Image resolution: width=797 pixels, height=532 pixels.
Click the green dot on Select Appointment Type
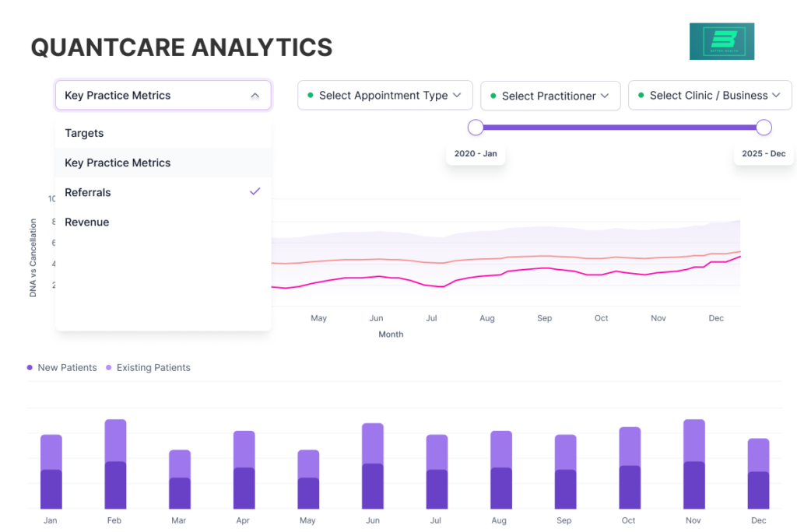click(310, 95)
